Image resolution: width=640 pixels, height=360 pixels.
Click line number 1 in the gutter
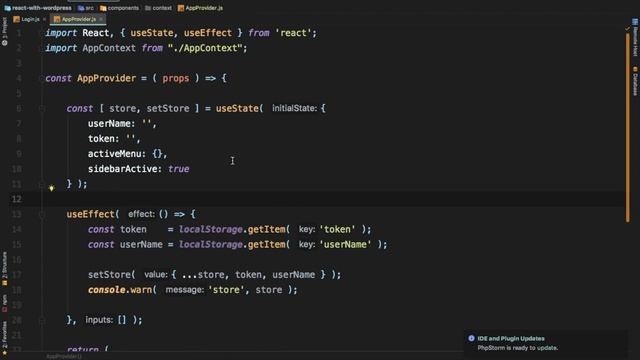click(x=19, y=33)
